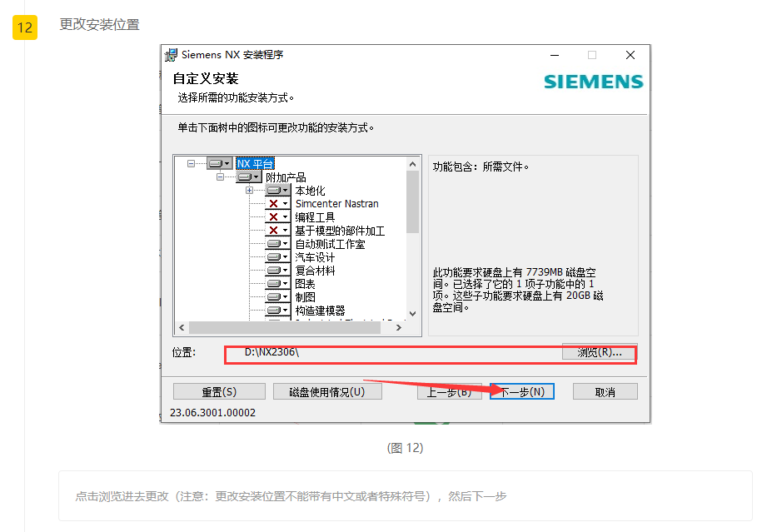Image resolution: width=762 pixels, height=532 pixels.
Task: Click the 浏览(R)... browse button
Action: pos(599,351)
